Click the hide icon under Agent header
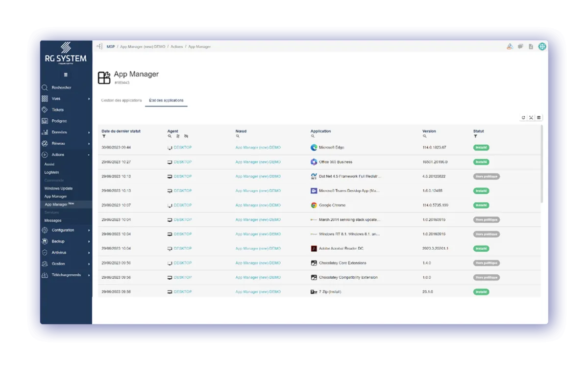 (186, 136)
